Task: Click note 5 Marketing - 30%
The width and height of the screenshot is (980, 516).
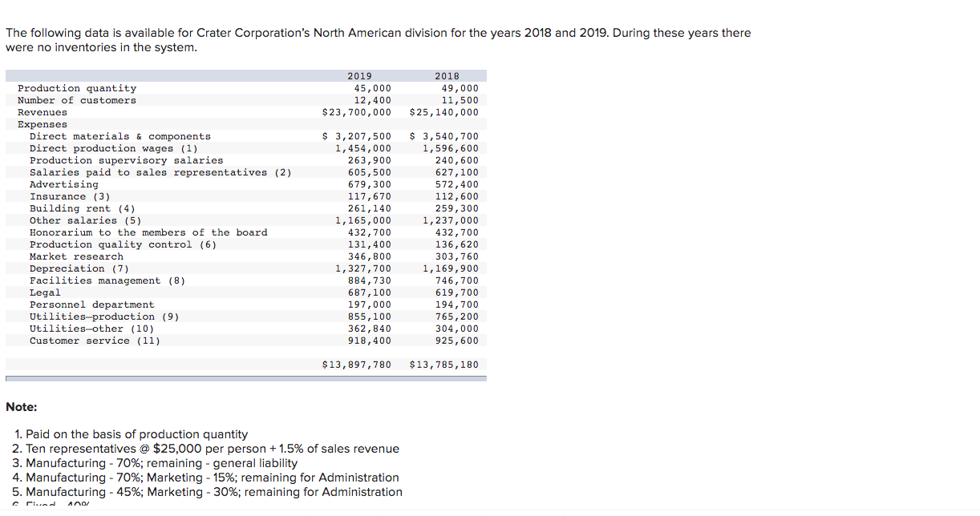Action: point(208,492)
